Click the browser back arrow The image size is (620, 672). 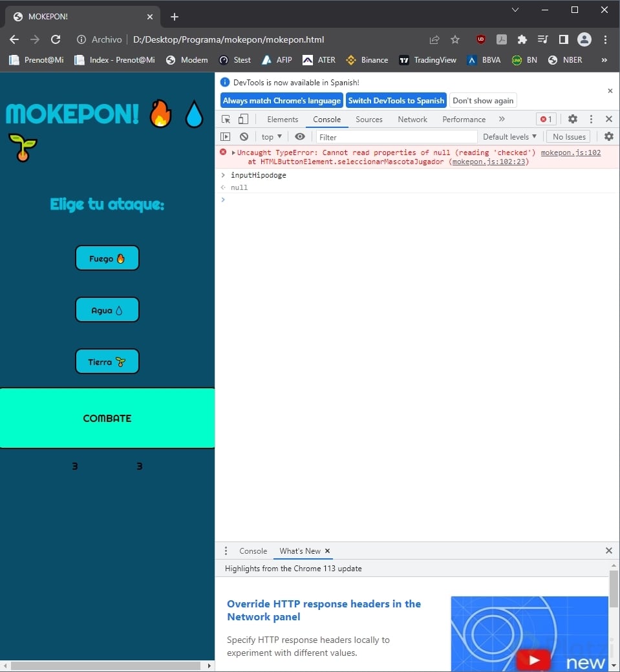click(x=14, y=39)
